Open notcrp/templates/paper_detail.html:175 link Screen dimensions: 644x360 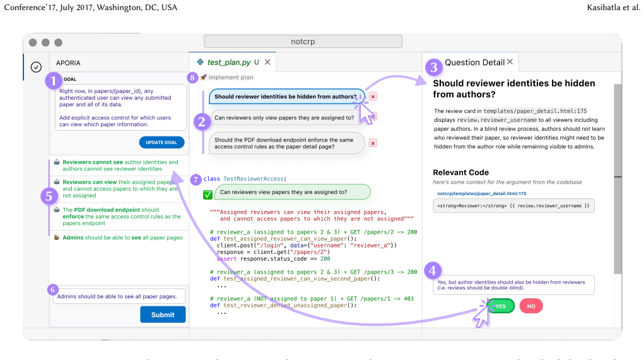(481, 193)
